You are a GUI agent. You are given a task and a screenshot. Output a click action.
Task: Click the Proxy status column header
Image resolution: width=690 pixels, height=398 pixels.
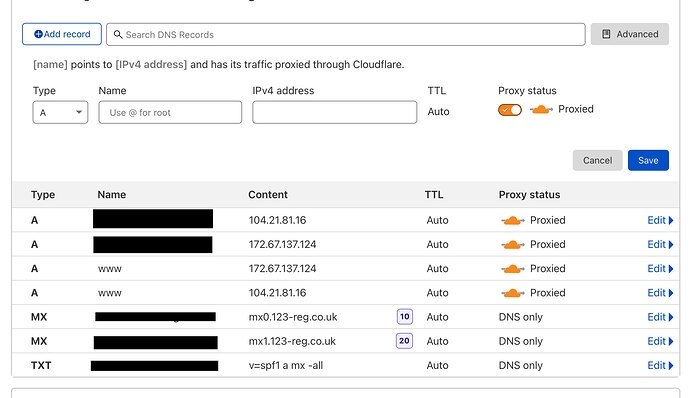529,195
